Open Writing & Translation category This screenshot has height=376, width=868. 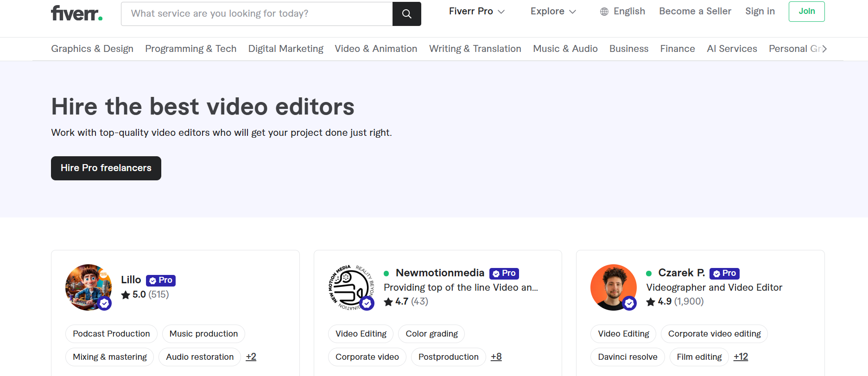475,49
